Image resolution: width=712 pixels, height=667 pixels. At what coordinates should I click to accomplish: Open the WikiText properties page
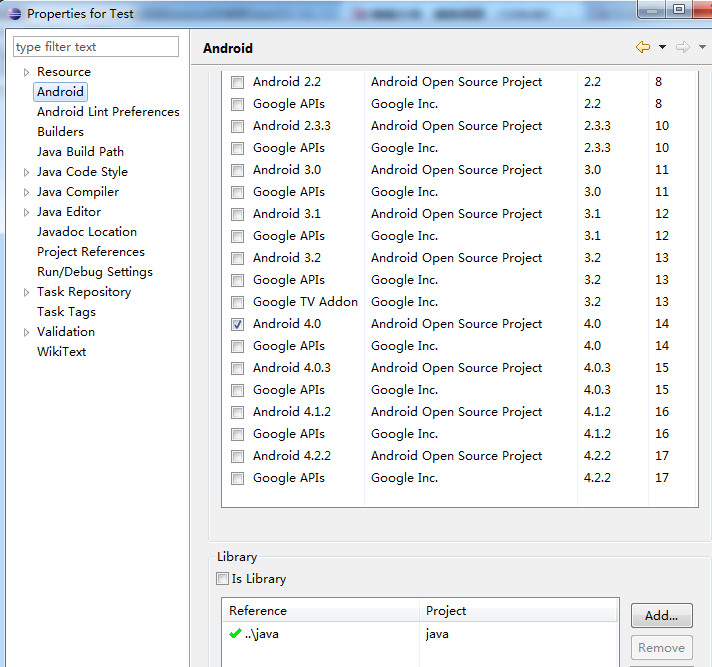click(x=61, y=351)
